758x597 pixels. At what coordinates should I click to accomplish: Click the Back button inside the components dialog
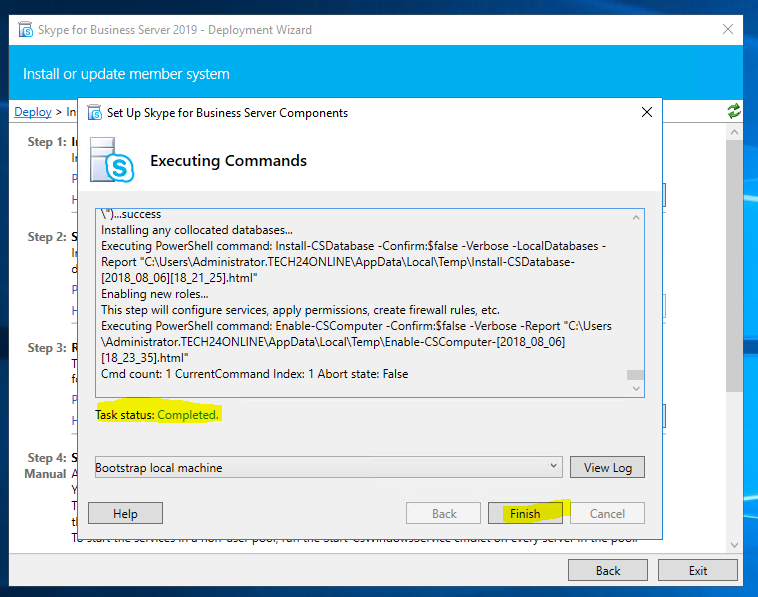tap(443, 513)
